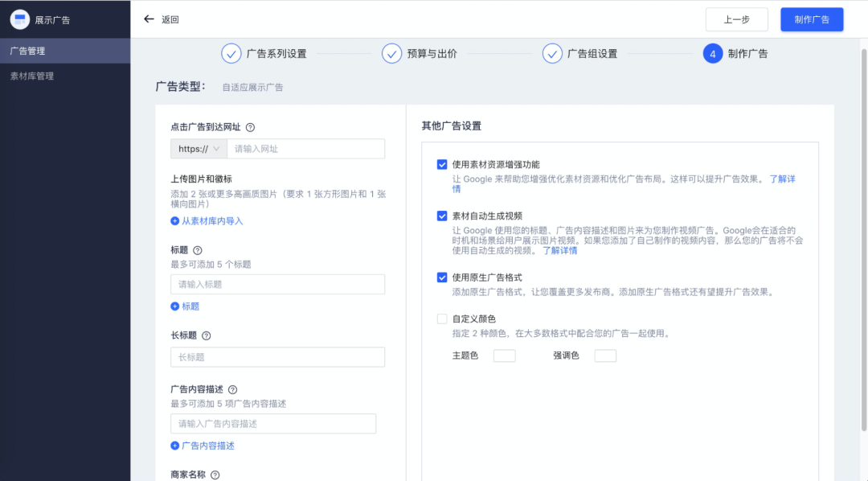Click 从素材库内导入 to add images

207,221
